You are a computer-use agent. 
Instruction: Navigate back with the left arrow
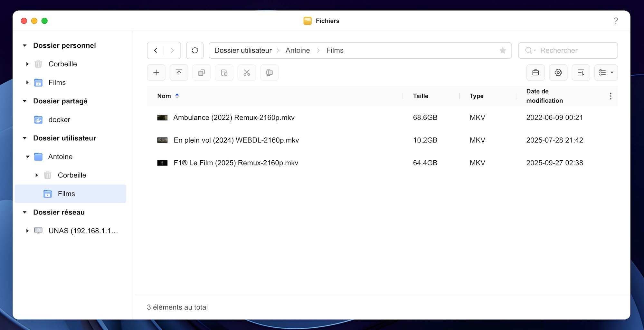point(156,51)
